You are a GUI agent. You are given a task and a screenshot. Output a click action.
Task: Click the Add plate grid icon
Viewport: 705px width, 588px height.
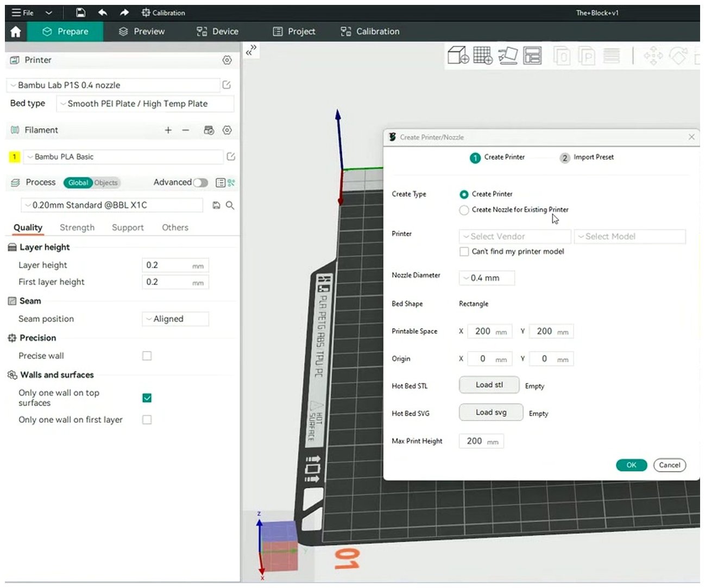(x=483, y=55)
